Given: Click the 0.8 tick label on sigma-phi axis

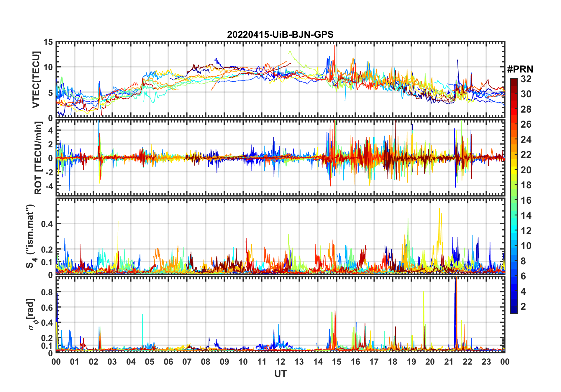Looking at the screenshot, I should (47, 292).
